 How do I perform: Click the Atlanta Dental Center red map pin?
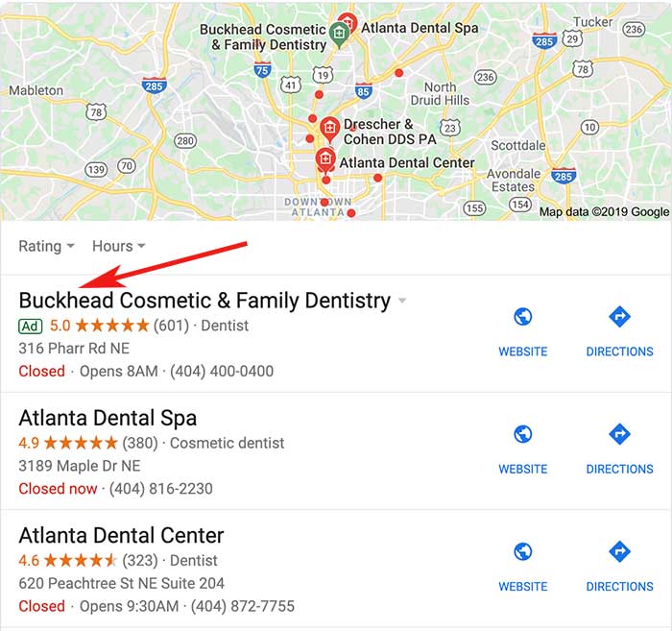pos(325,160)
